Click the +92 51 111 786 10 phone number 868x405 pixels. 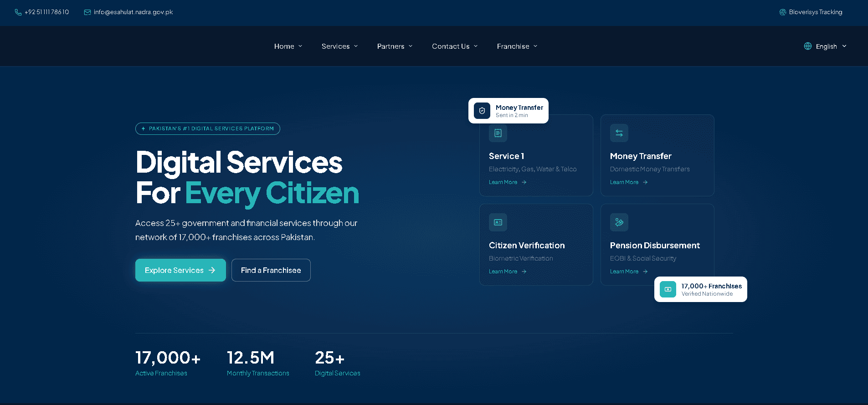tap(47, 12)
